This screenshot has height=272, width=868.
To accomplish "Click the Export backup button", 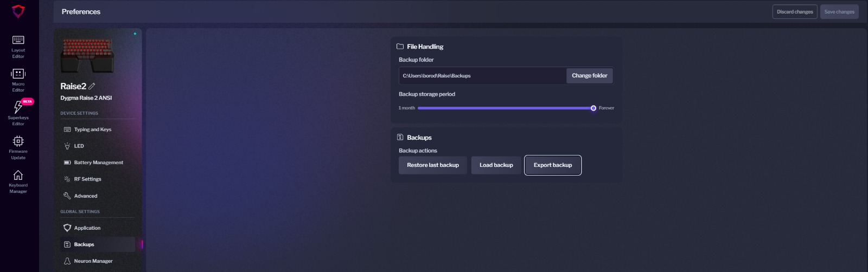I will click(553, 165).
